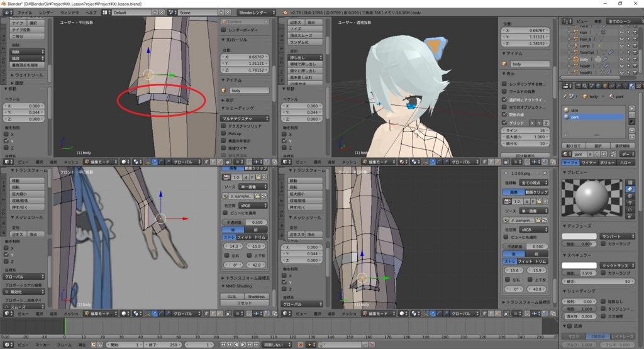Click the ランダム化 button

point(305,42)
